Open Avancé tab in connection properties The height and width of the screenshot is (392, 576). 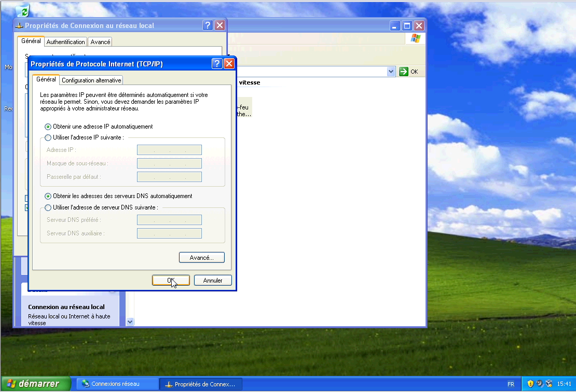[100, 42]
